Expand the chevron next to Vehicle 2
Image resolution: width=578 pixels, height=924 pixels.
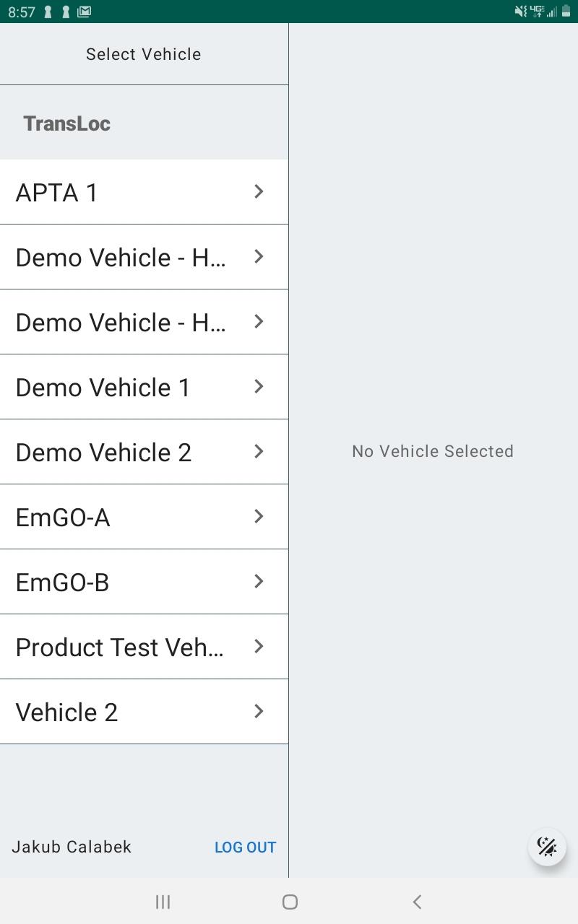[259, 711]
